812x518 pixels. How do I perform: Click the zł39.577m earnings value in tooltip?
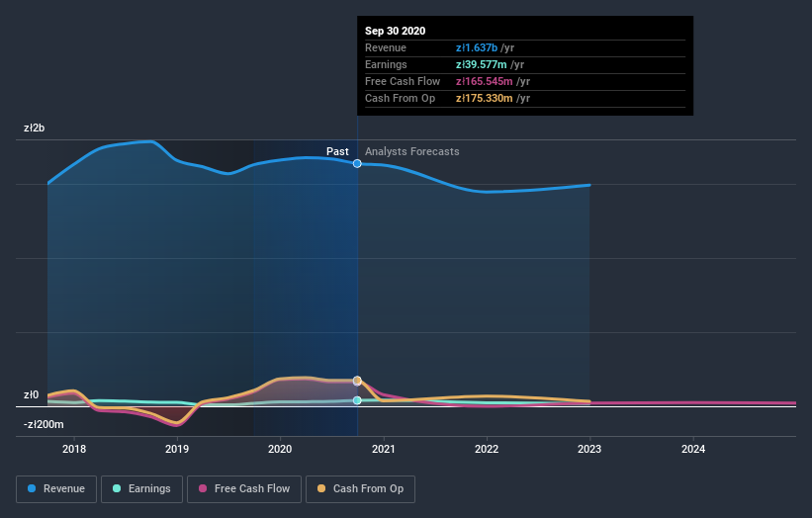click(x=482, y=64)
